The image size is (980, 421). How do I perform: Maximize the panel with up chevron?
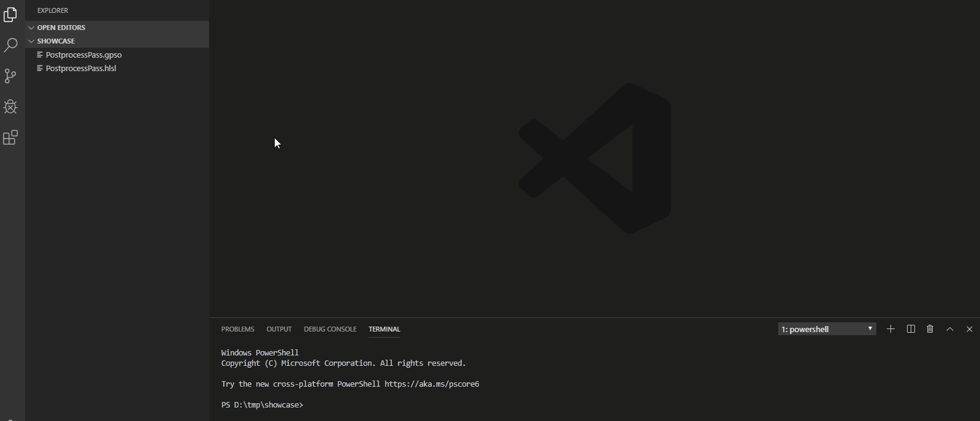pos(949,329)
